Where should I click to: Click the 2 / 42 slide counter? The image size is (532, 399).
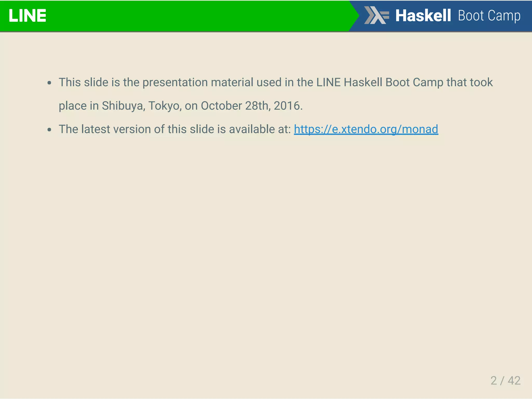(505, 381)
